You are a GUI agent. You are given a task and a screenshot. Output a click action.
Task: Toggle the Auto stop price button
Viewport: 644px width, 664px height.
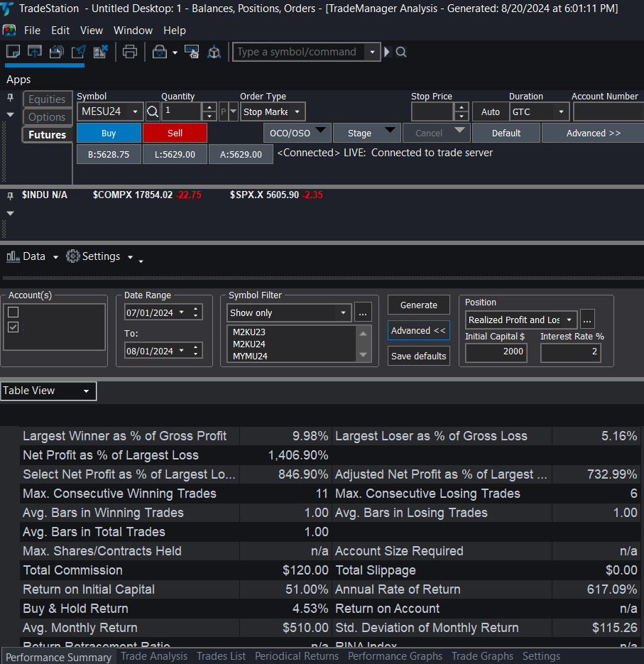pyautogui.click(x=491, y=111)
